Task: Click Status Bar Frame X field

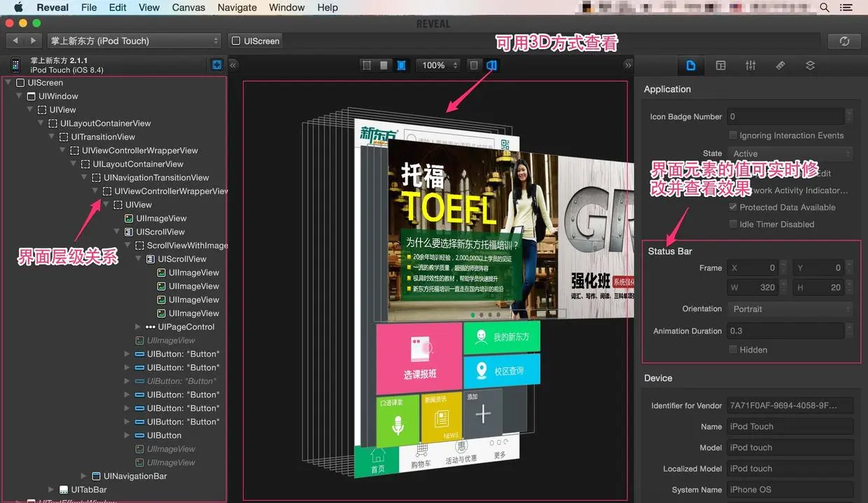Action: 753,268
